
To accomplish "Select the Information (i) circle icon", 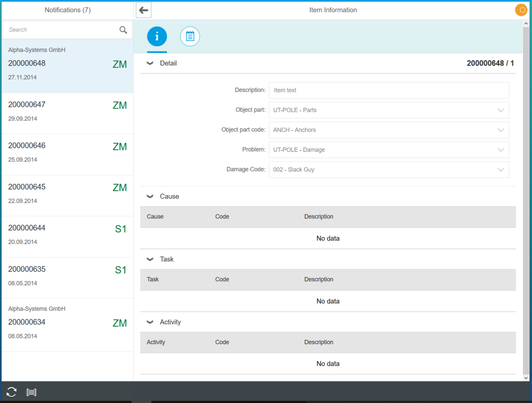I will (157, 36).
